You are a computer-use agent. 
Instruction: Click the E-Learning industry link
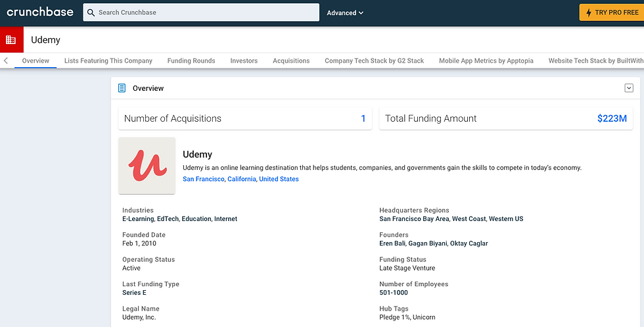coord(138,219)
